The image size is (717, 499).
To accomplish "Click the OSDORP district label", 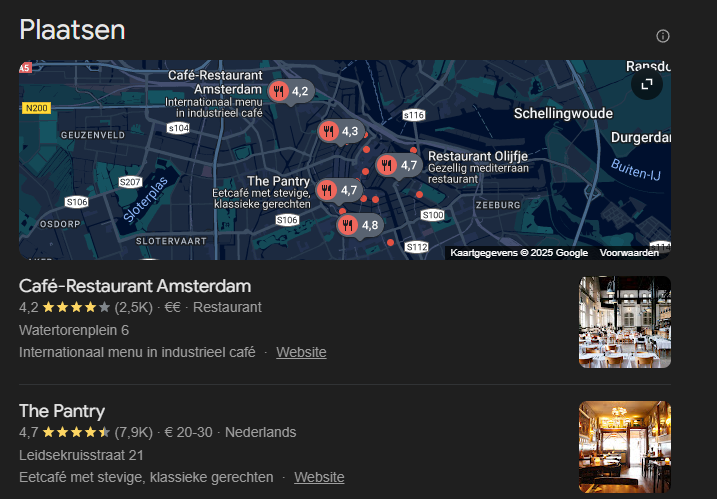I will click(60, 224).
